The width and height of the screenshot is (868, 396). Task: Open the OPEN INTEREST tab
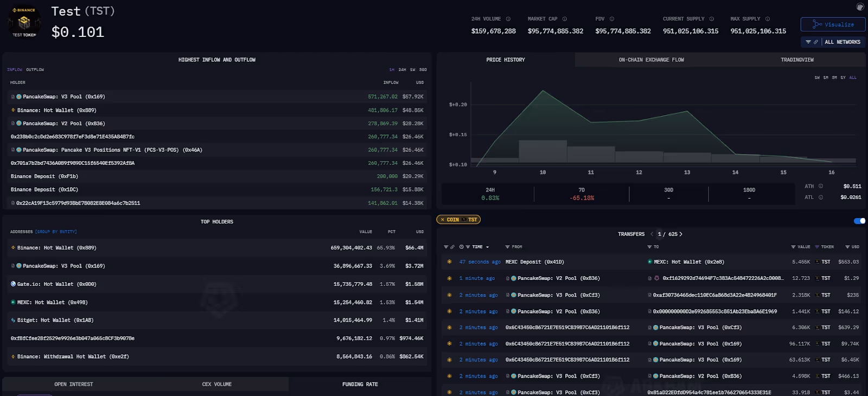[x=74, y=384]
